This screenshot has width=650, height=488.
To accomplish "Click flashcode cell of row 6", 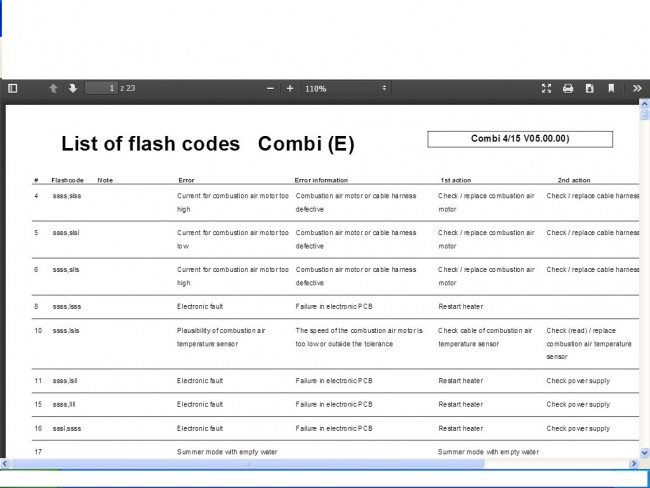I will [66, 270].
